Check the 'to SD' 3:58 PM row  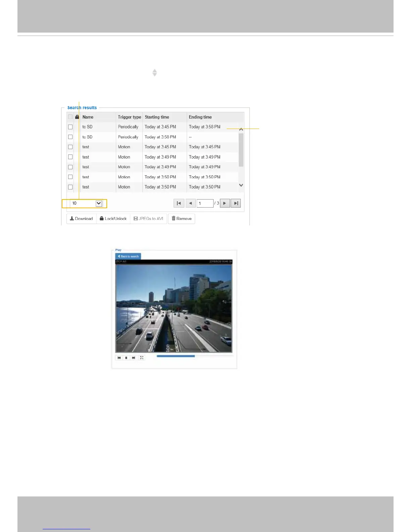[x=70, y=137]
